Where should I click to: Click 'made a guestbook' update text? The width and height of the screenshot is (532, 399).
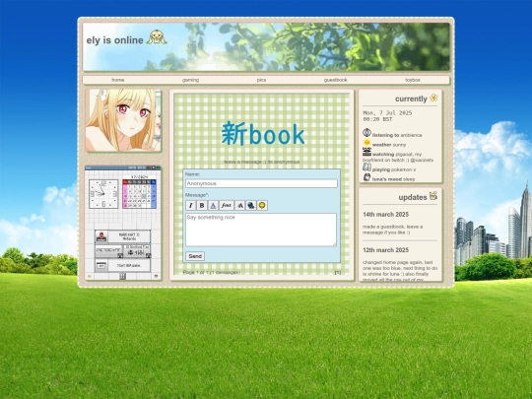[x=393, y=230]
